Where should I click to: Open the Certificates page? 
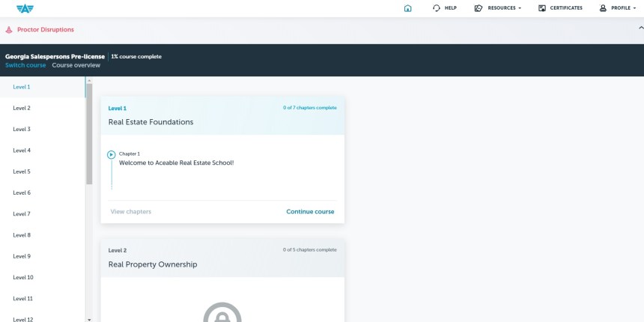pos(566,7)
